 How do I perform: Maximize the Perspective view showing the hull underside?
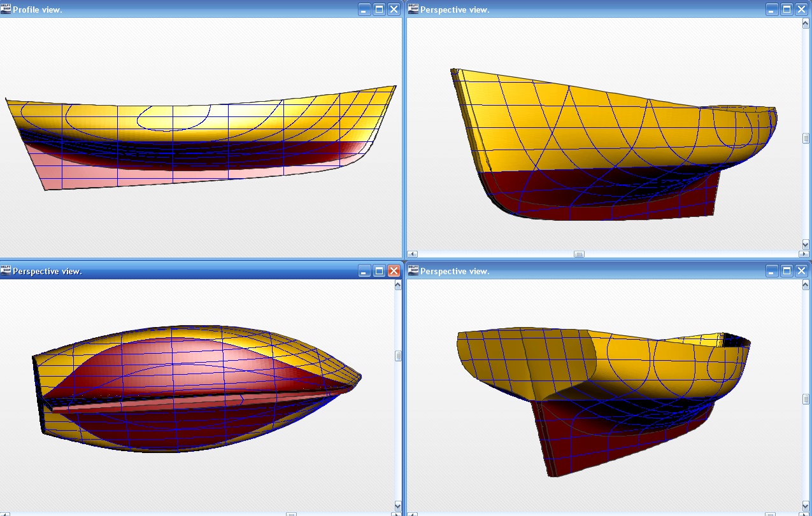tap(379, 270)
